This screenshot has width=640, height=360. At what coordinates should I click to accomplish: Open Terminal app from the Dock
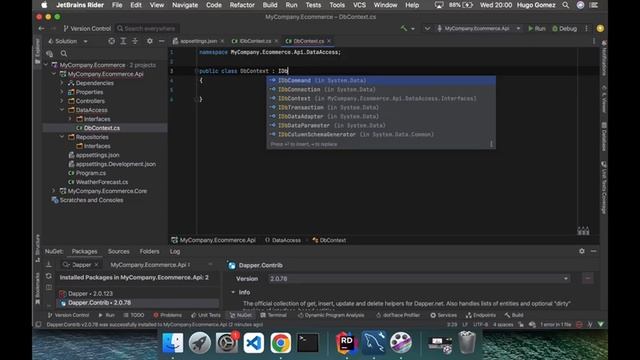[x=308, y=342]
